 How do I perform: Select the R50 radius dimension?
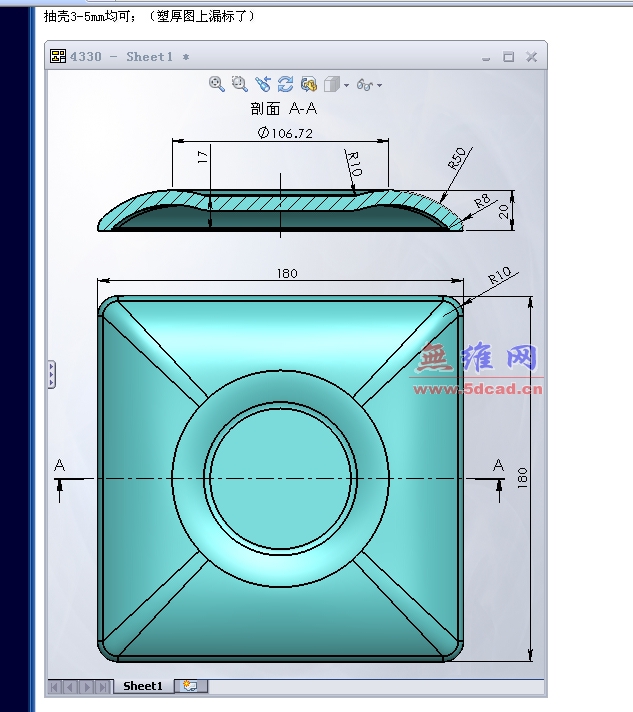(457, 158)
